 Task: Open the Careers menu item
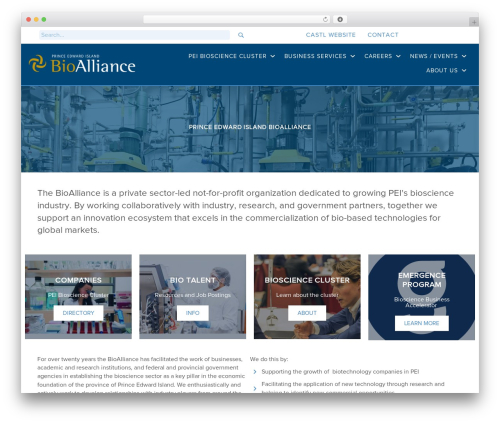coord(378,56)
